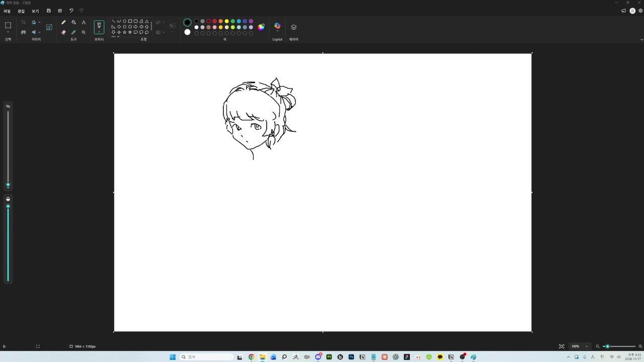Expand the brush type dropdown
Image resolution: width=644 pixels, height=362 pixels.
tap(99, 31)
